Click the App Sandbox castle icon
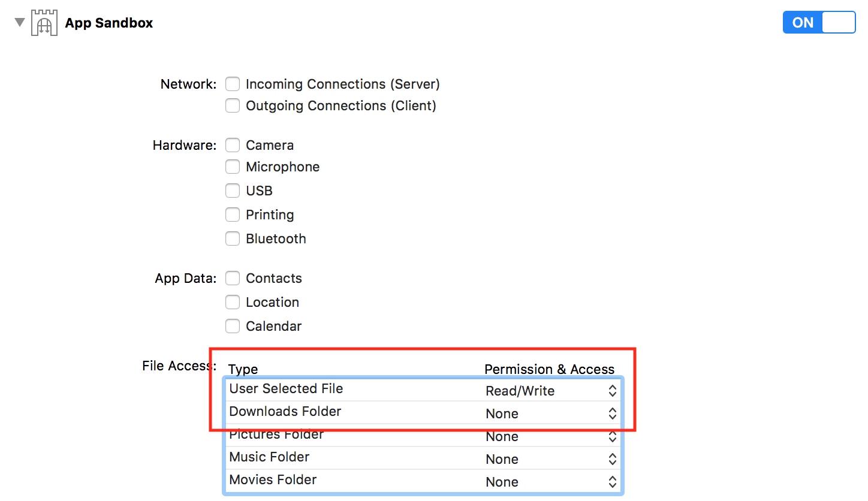Screen dimensions: 868x501 click(x=44, y=23)
